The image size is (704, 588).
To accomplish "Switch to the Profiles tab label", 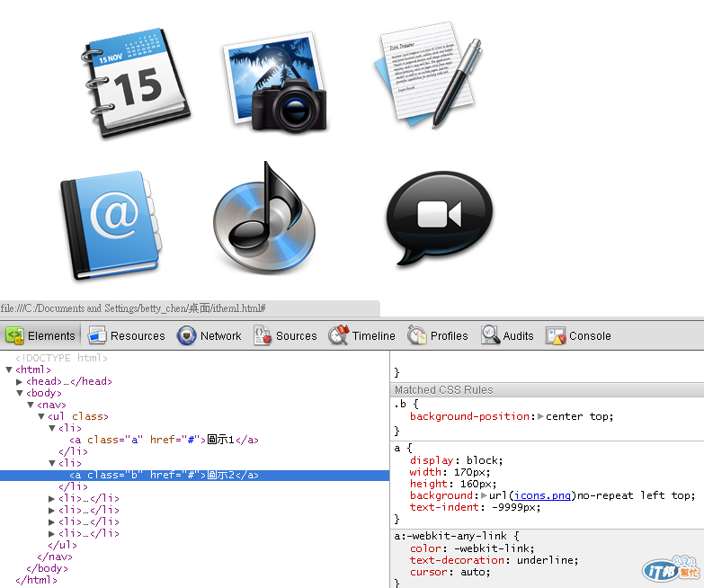I will [x=449, y=335].
